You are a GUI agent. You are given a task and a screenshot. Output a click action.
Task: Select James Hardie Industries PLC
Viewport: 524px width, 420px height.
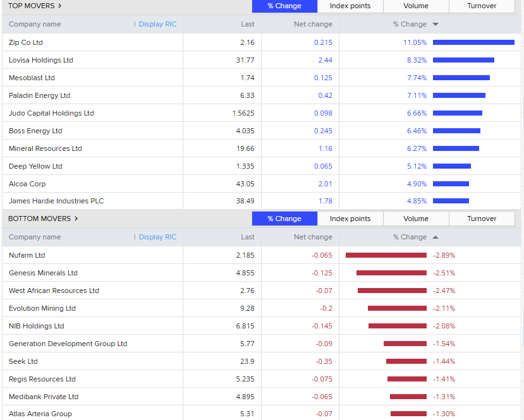(56, 201)
